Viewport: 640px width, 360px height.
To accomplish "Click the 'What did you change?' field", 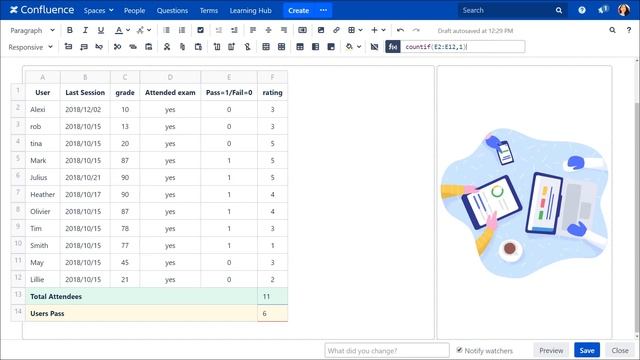I will point(387,350).
